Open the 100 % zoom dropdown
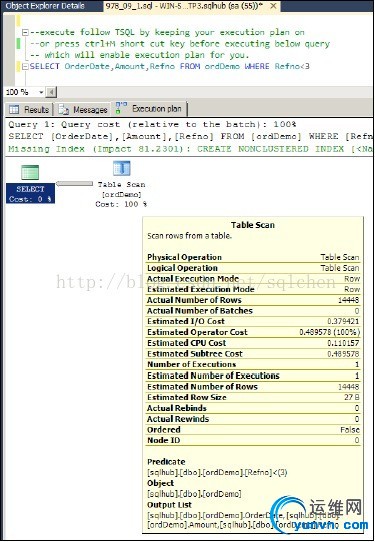This screenshot has height=542, width=375. pos(41,92)
